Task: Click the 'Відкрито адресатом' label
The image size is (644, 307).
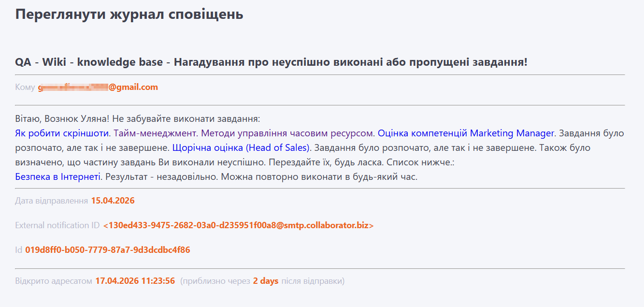Action: click(53, 281)
